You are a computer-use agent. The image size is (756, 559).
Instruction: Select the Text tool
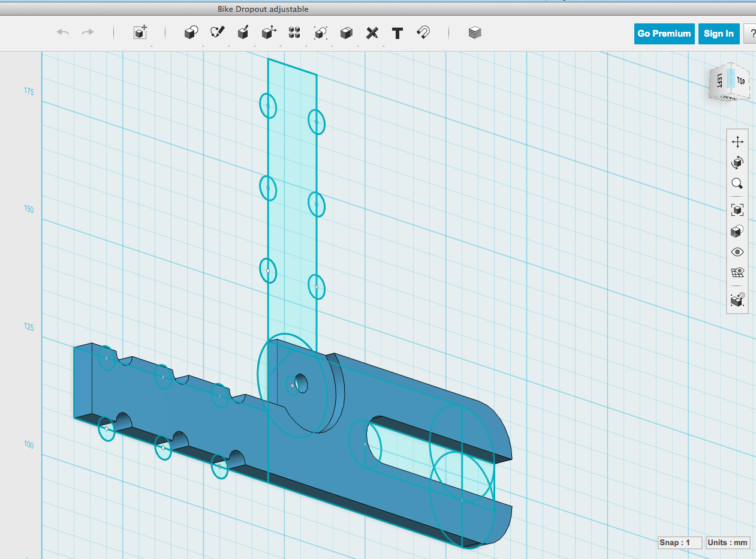(397, 33)
